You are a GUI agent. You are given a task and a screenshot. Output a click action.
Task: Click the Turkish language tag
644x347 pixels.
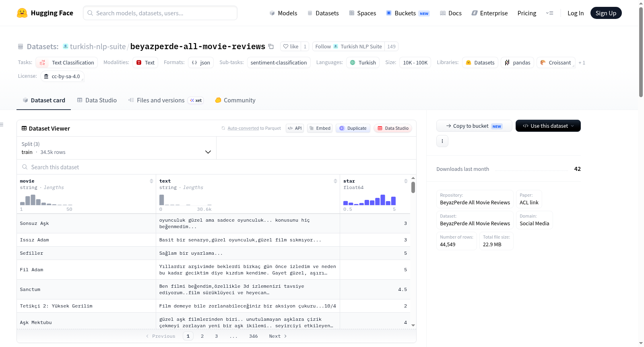[363, 62]
